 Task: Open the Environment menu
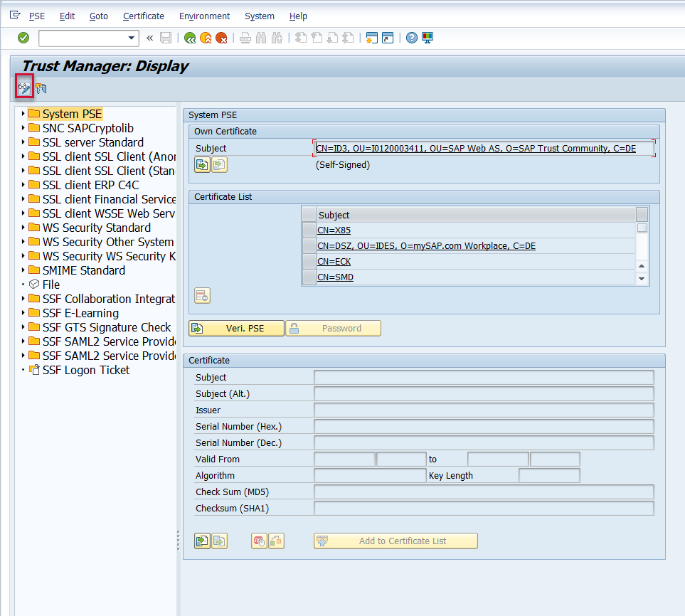(204, 16)
